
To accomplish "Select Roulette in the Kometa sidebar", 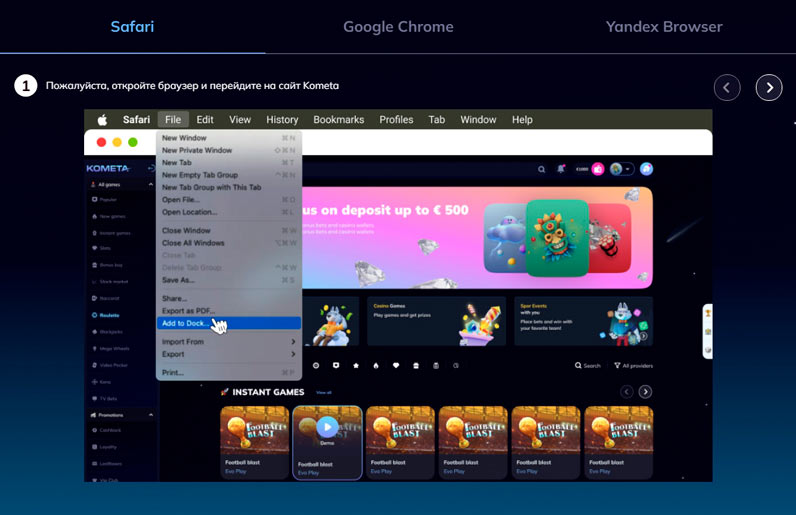I will (x=109, y=315).
